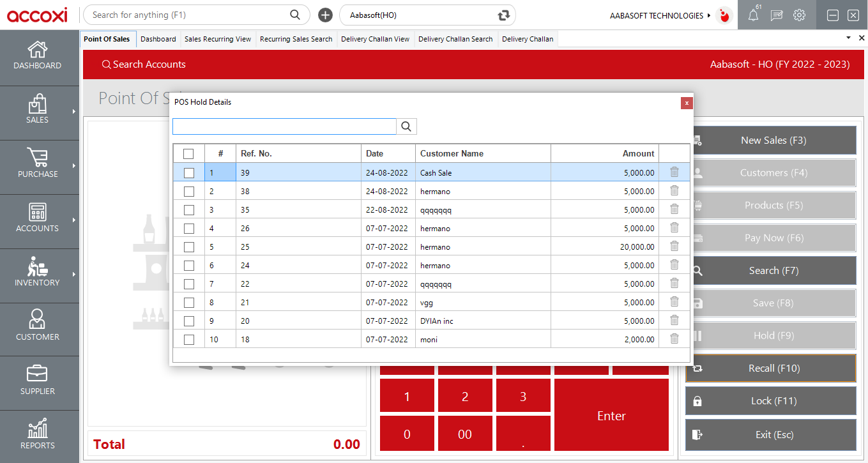The width and height of the screenshot is (868, 463).
Task: Check the row for Ref. No. 35
Action: click(x=188, y=209)
